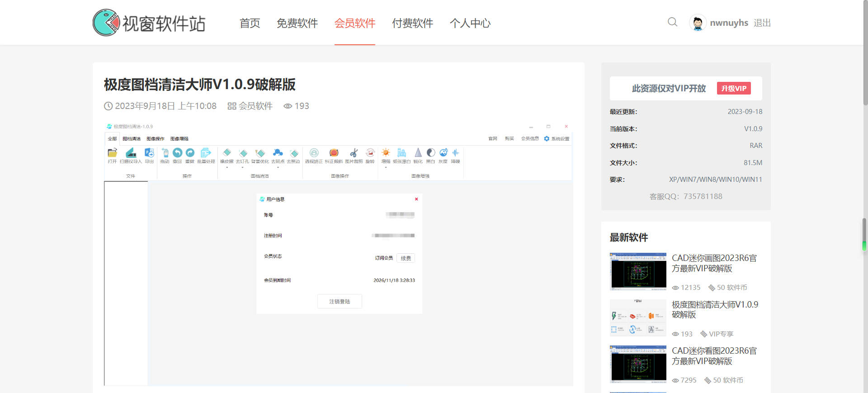Click the 纸张漂白 whitening icon
Image resolution: width=868 pixels, height=393 pixels.
coord(401,152)
